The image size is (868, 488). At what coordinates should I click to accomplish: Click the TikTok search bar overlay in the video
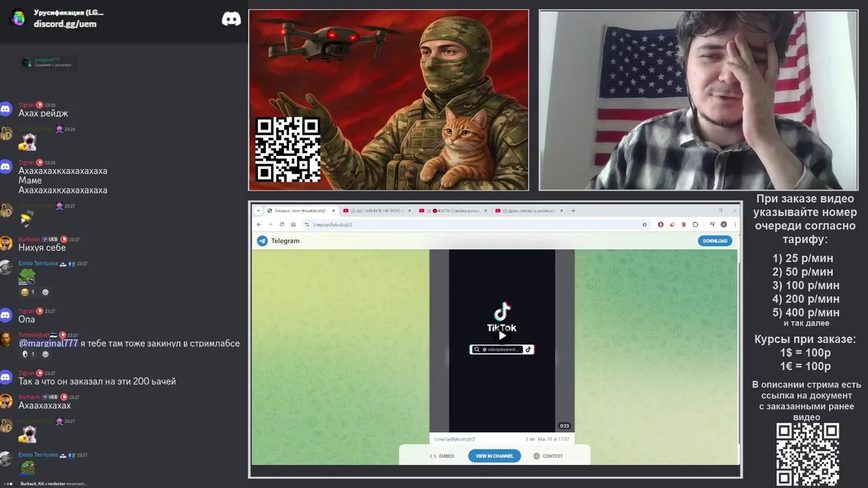502,350
